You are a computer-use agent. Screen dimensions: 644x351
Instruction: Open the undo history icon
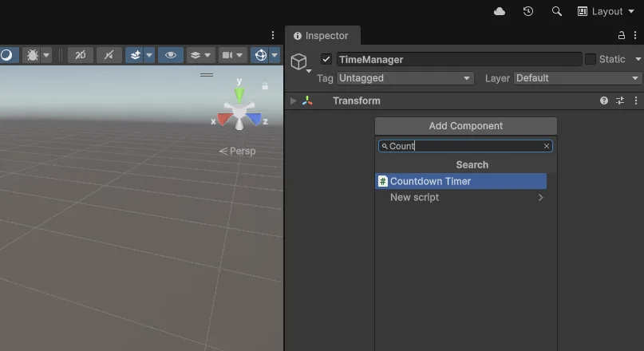click(528, 11)
